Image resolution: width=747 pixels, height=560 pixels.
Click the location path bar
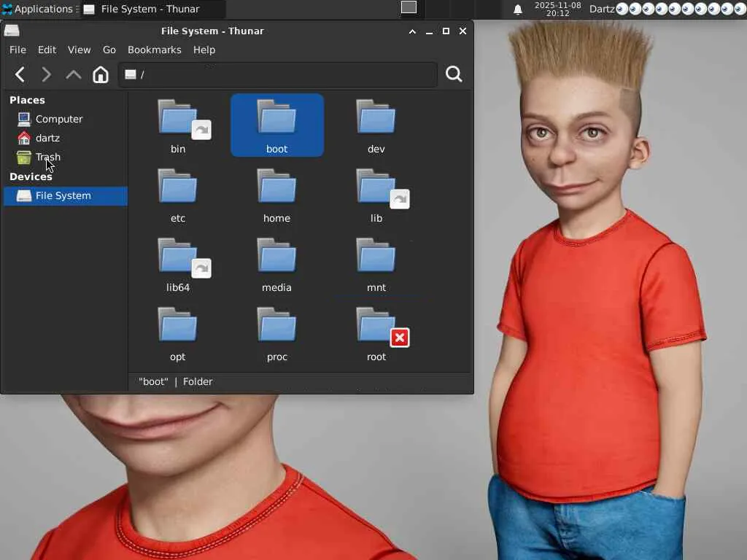point(278,75)
